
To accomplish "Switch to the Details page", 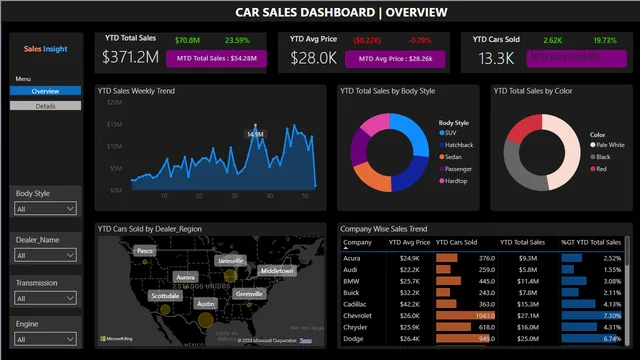I will point(45,106).
